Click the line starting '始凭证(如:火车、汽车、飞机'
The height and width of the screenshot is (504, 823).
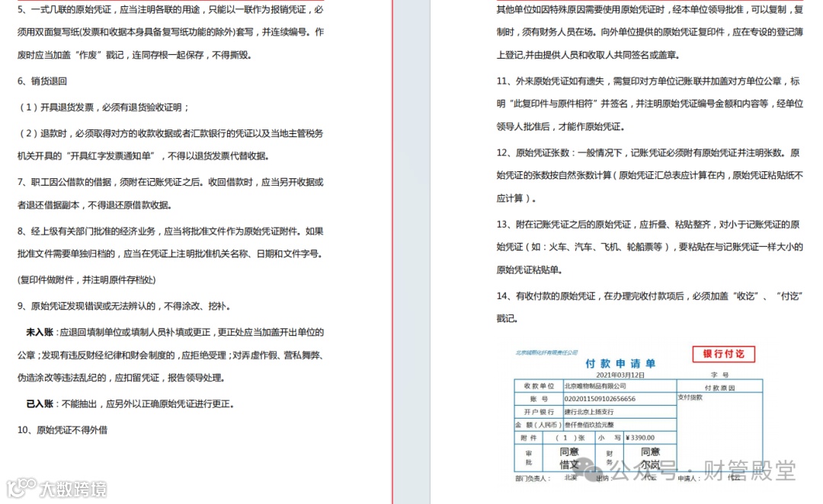650,247
